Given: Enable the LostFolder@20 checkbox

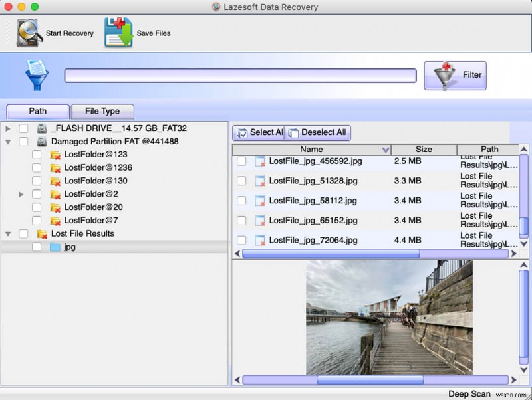Looking at the screenshot, I should pos(37,207).
